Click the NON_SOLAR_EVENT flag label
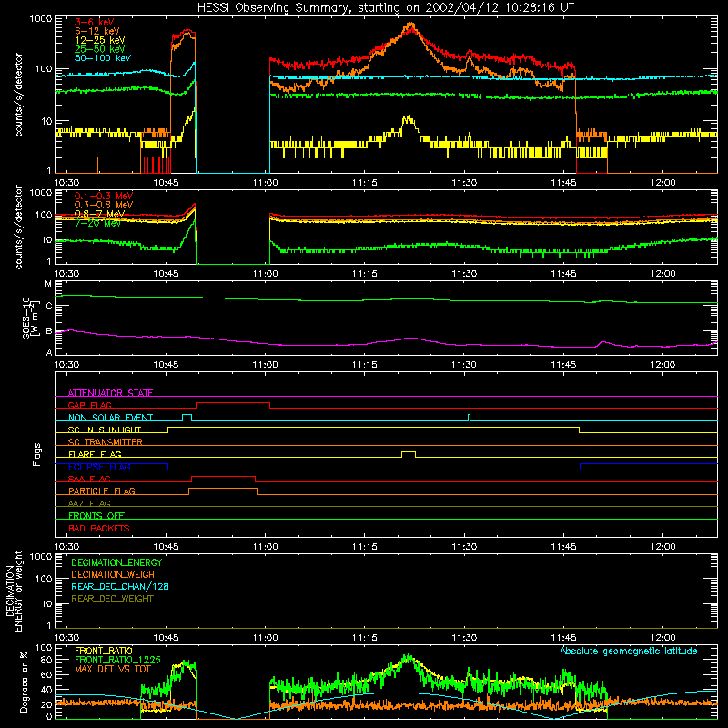The image size is (728, 728). [110, 418]
